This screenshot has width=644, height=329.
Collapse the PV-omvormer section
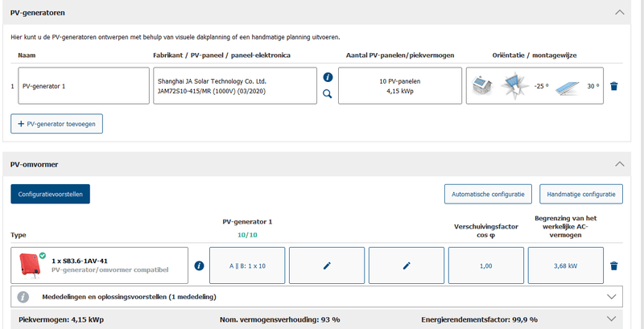(x=619, y=164)
